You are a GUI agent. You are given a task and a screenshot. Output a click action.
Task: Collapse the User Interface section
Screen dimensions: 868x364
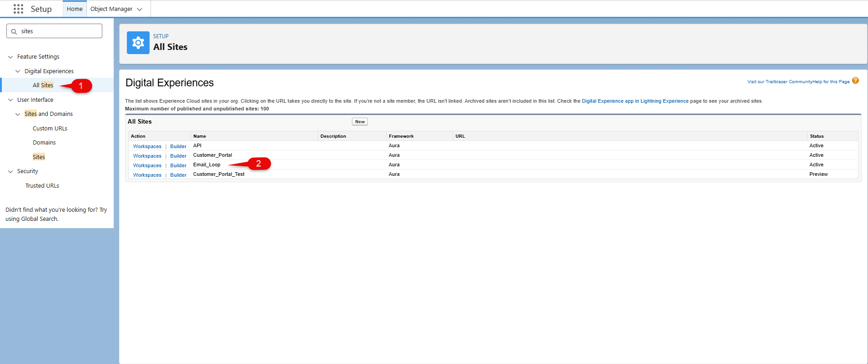[10, 100]
